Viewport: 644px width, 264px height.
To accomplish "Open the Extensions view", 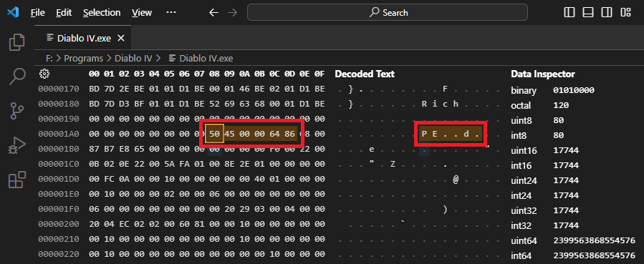I will coord(17,180).
